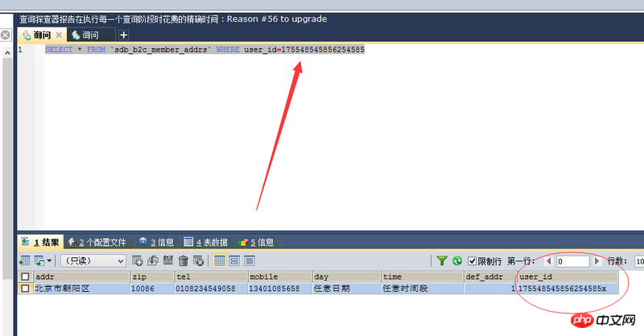The width and height of the screenshot is (644, 336).
Task: Select the zip cell 10086
Action: coord(152,289)
